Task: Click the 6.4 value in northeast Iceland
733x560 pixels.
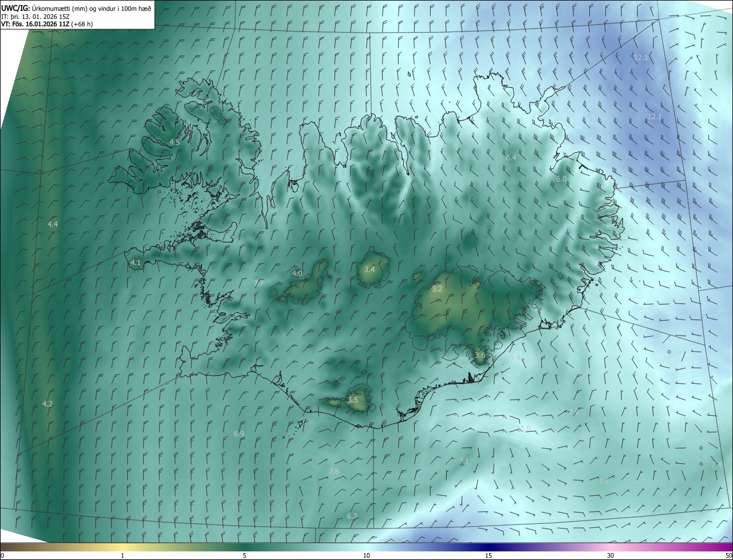Action: pos(511,157)
